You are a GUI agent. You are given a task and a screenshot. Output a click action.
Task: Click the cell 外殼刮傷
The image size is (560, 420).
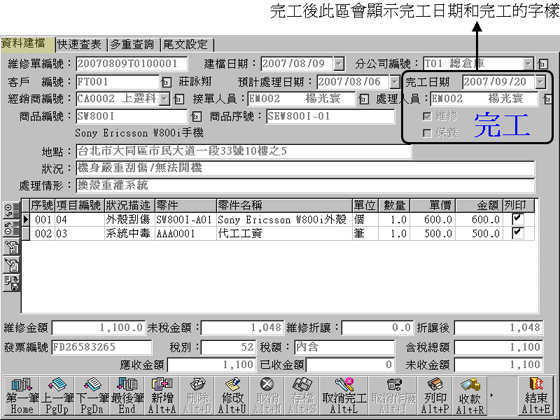click(x=129, y=219)
